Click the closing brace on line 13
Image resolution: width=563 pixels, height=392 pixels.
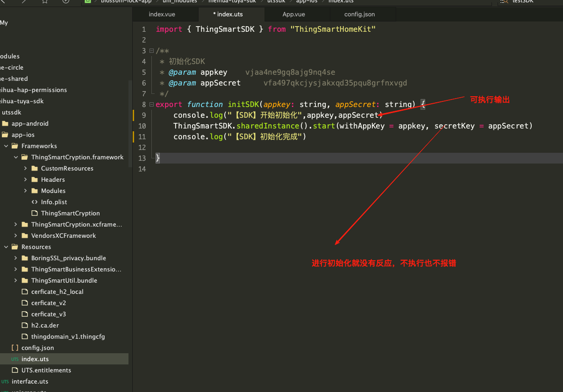tap(158, 158)
